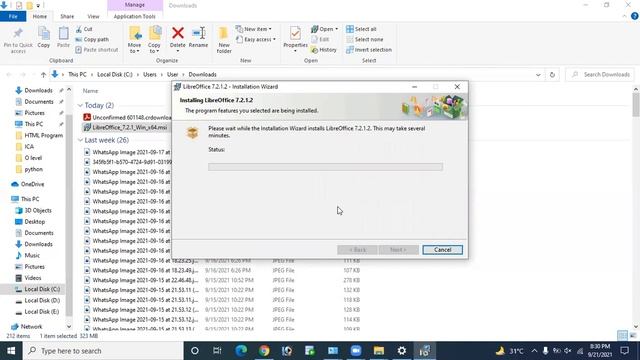Expand the Open button dropdown
Image resolution: width=640 pixels, height=360 pixels.
coord(336,29)
